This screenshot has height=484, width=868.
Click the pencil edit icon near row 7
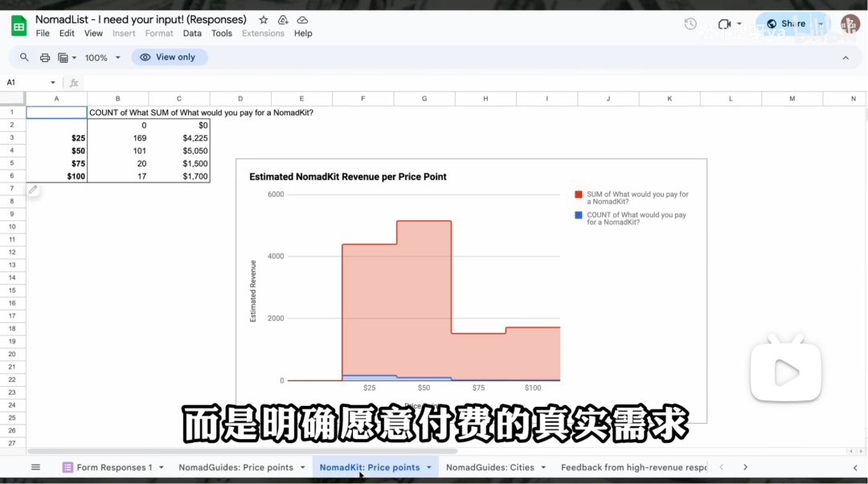tap(33, 190)
